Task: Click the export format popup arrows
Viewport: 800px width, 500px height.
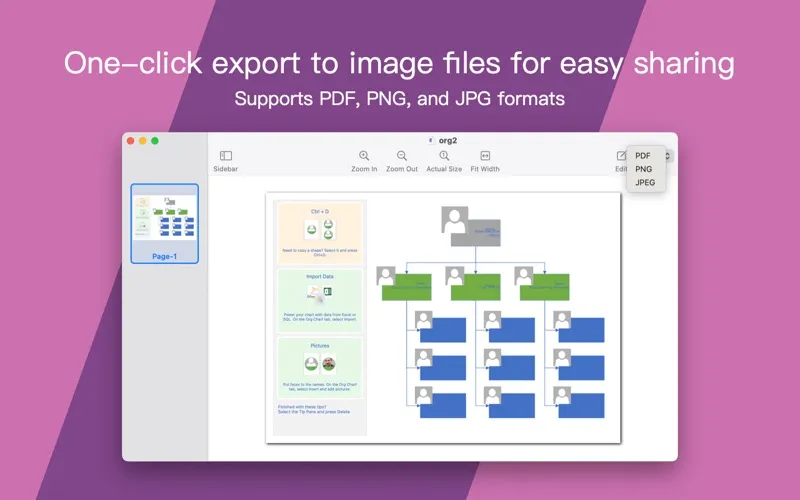Action: point(667,156)
